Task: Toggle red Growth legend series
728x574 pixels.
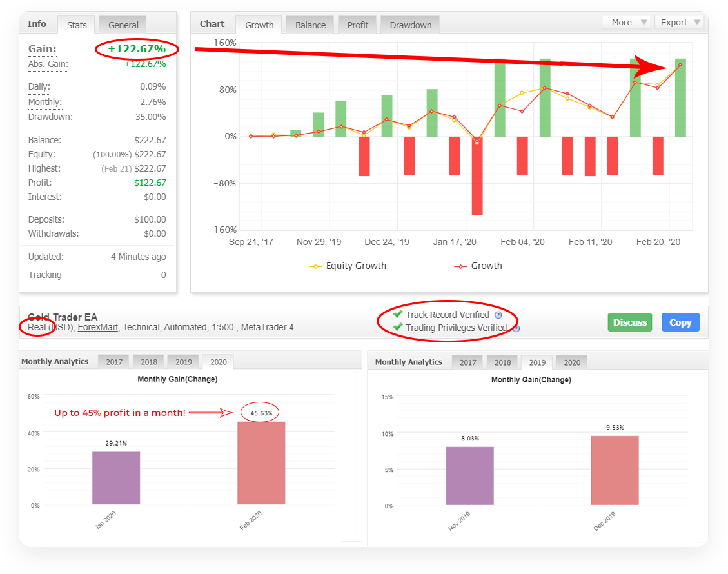Action: pos(478,266)
